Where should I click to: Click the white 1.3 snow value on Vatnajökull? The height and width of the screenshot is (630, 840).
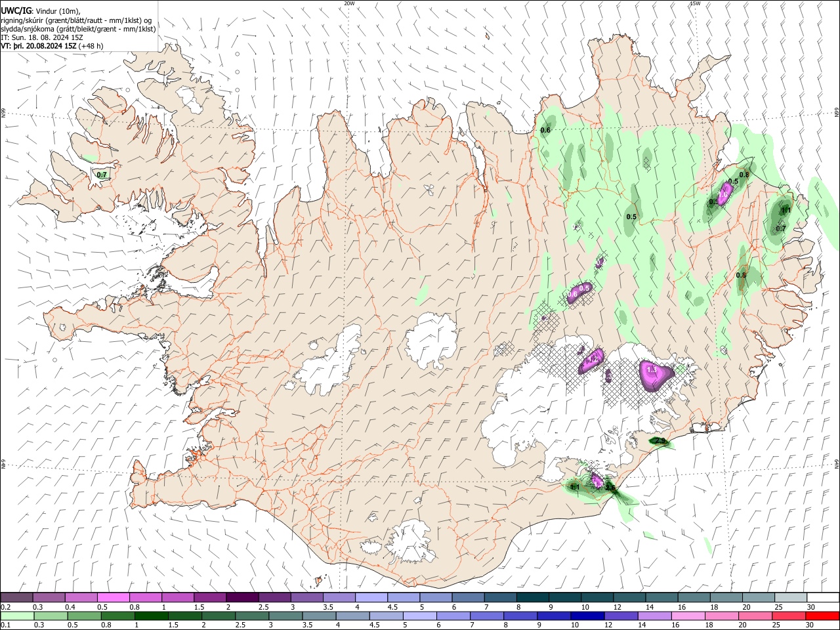[x=652, y=371]
